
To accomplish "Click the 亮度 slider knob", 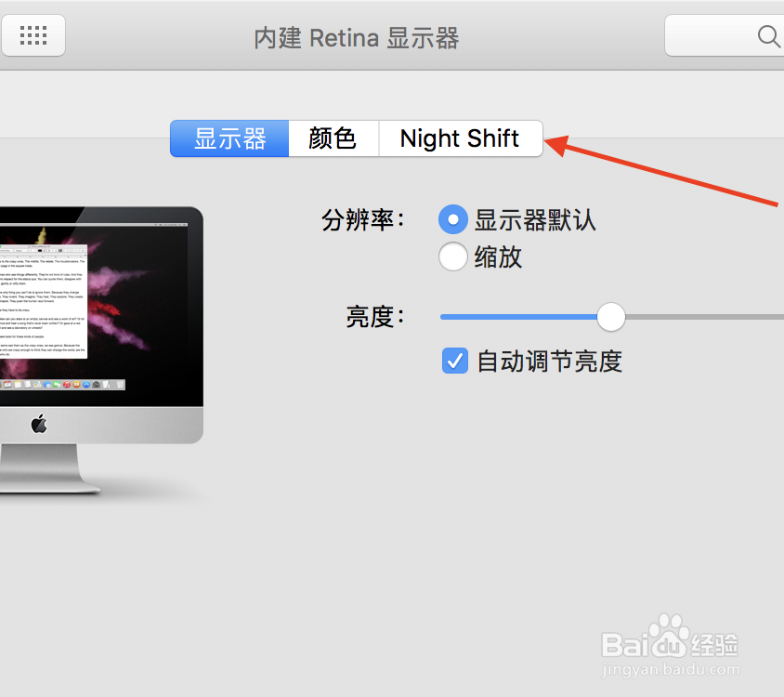I will click(x=611, y=317).
